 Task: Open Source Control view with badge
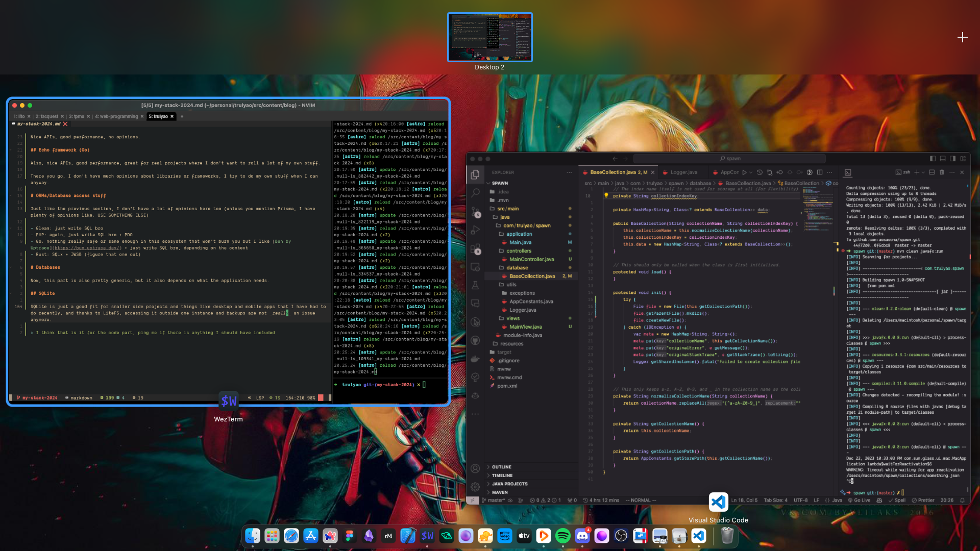click(x=475, y=211)
